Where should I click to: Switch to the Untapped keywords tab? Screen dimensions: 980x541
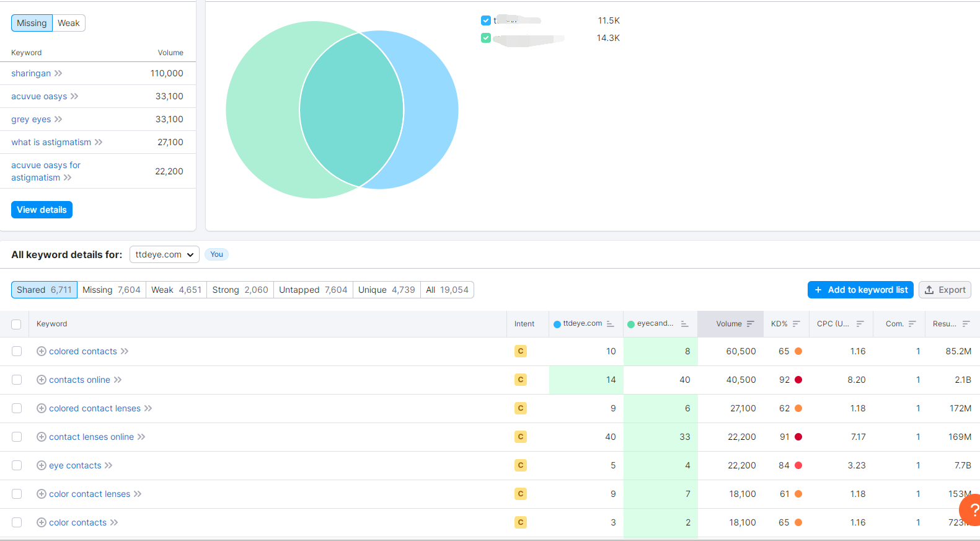pos(313,290)
